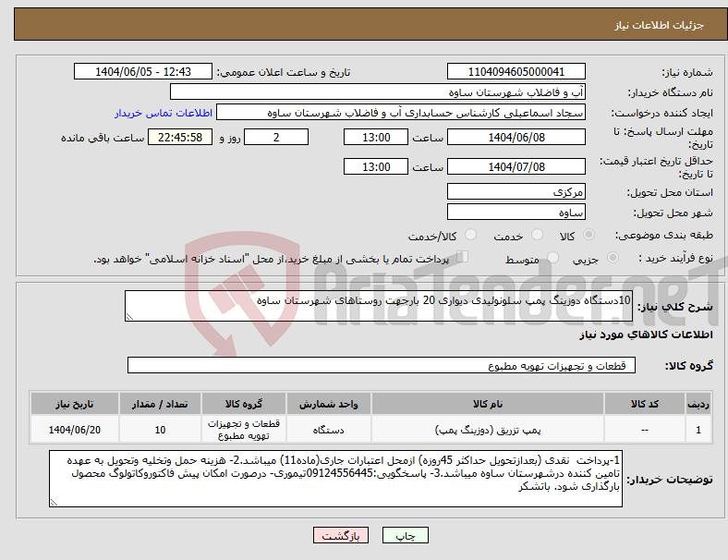
Task: Click the response deadline date 1404/06/08
Action: pyautogui.click(x=516, y=137)
